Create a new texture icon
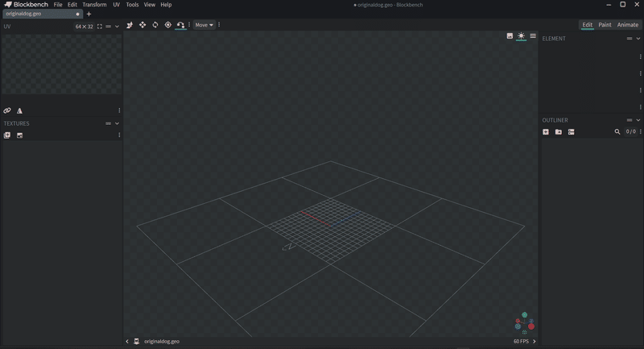644x349 pixels. tap(19, 135)
